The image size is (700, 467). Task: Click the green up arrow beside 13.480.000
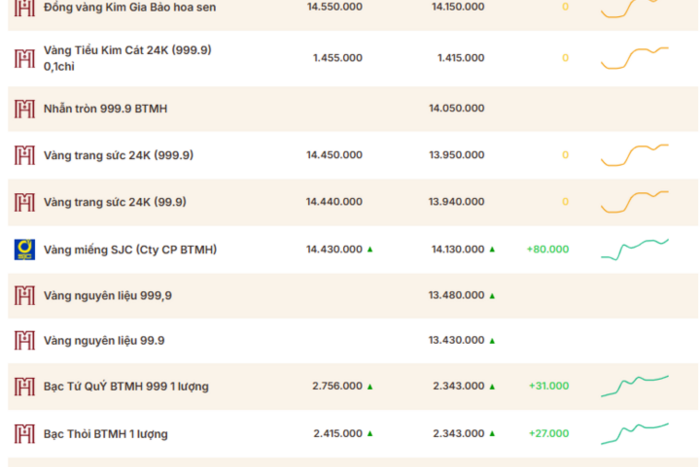(x=492, y=296)
